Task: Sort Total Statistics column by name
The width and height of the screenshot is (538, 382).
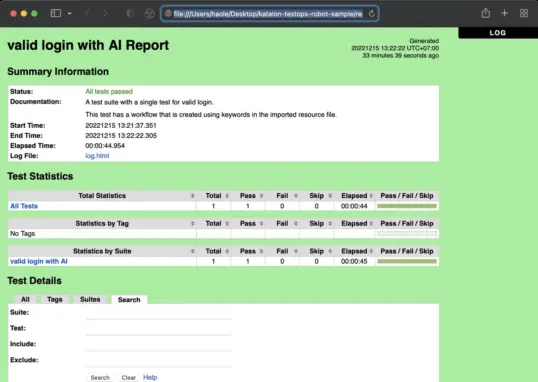Action: click(102, 196)
